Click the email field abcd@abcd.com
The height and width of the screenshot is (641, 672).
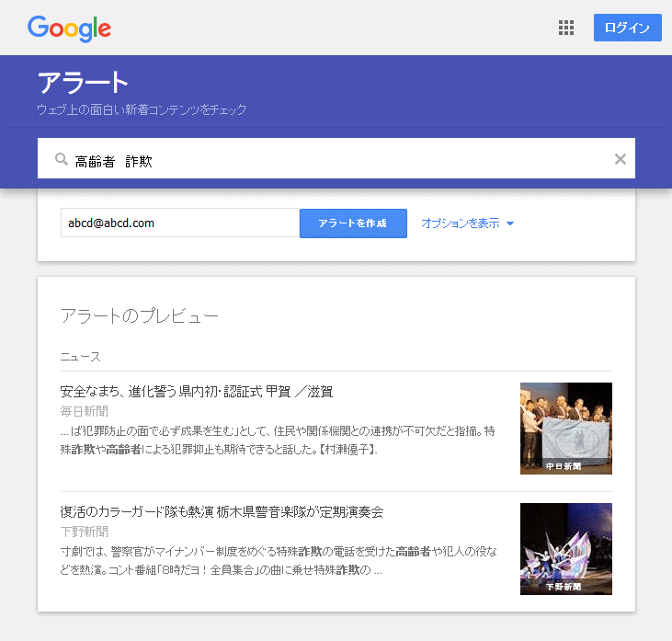tap(180, 223)
